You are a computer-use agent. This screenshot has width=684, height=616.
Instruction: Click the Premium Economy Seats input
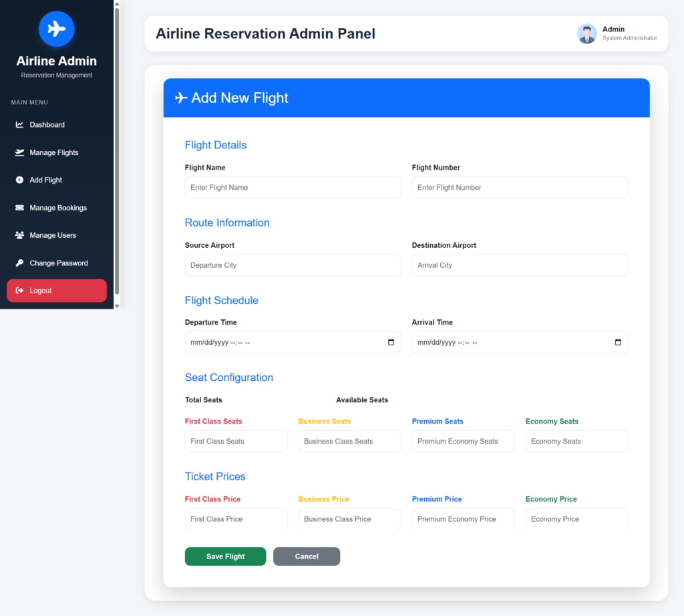pos(464,442)
